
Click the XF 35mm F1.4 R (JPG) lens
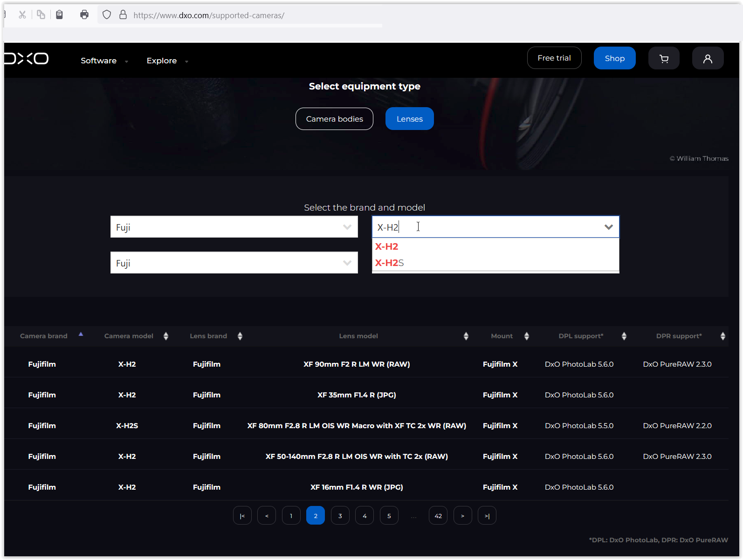pos(357,395)
